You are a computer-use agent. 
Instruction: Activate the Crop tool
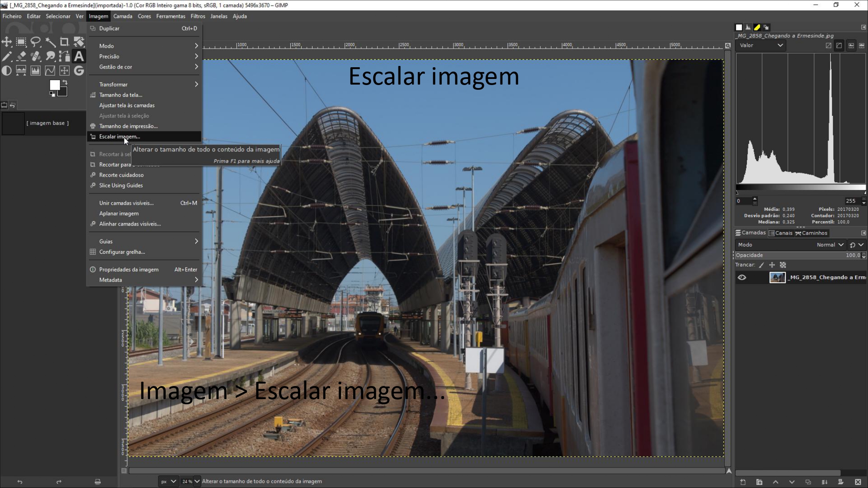click(64, 42)
